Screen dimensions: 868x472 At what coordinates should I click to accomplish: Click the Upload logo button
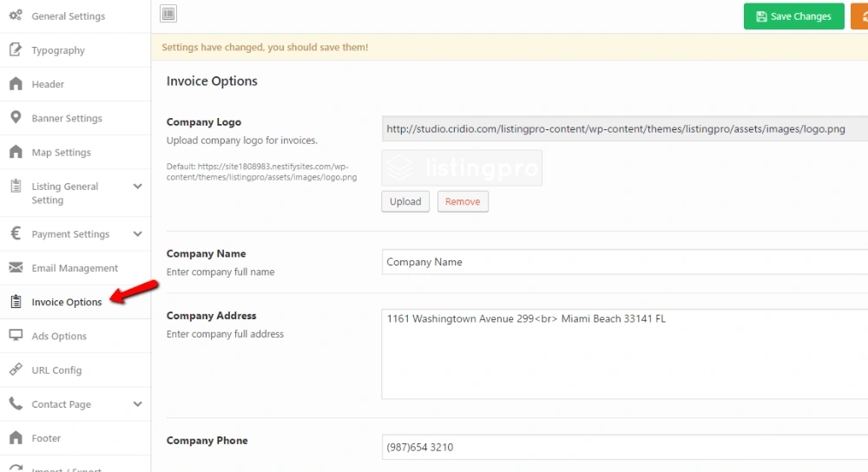pyautogui.click(x=405, y=201)
